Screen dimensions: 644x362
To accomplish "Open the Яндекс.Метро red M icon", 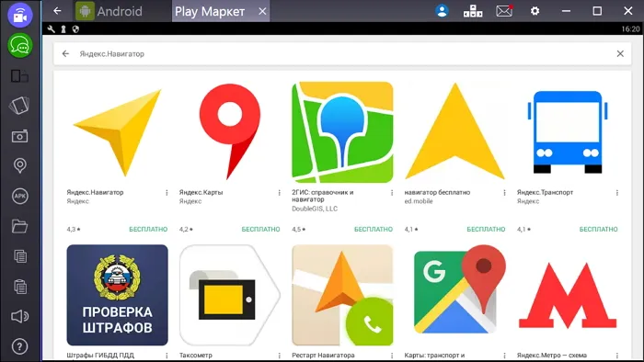I will pyautogui.click(x=568, y=295).
